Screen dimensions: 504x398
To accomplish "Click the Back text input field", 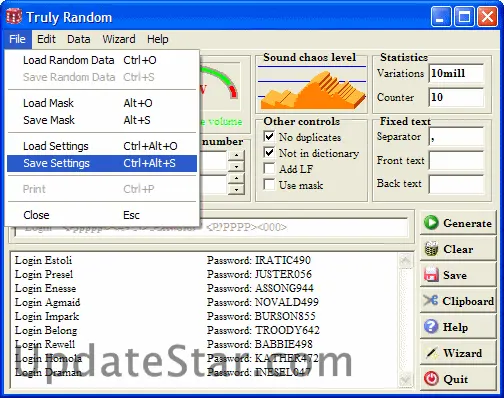I will pyautogui.click(x=456, y=184).
